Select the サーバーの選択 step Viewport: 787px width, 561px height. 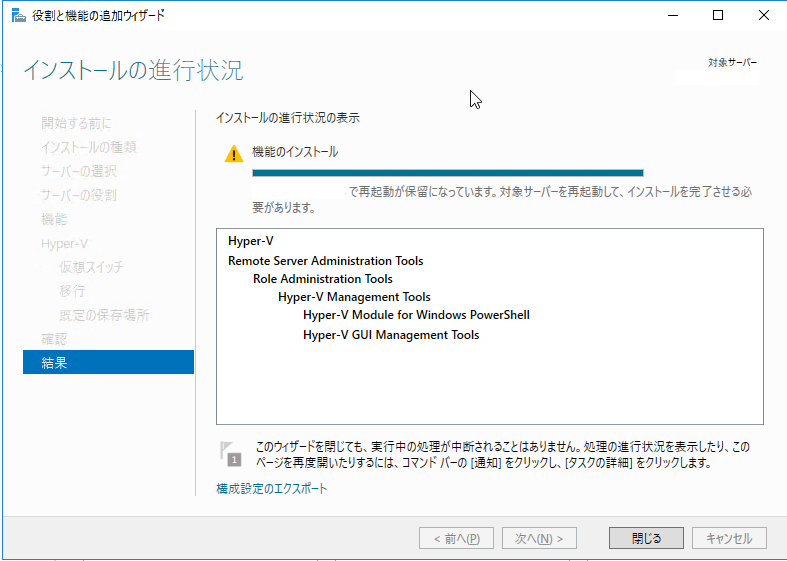[79, 171]
